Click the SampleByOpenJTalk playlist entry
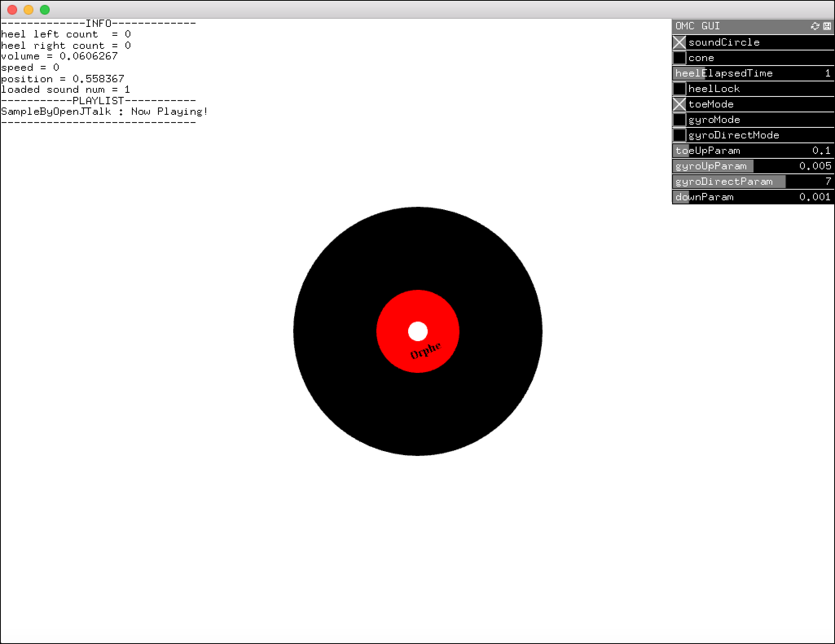 [104, 111]
